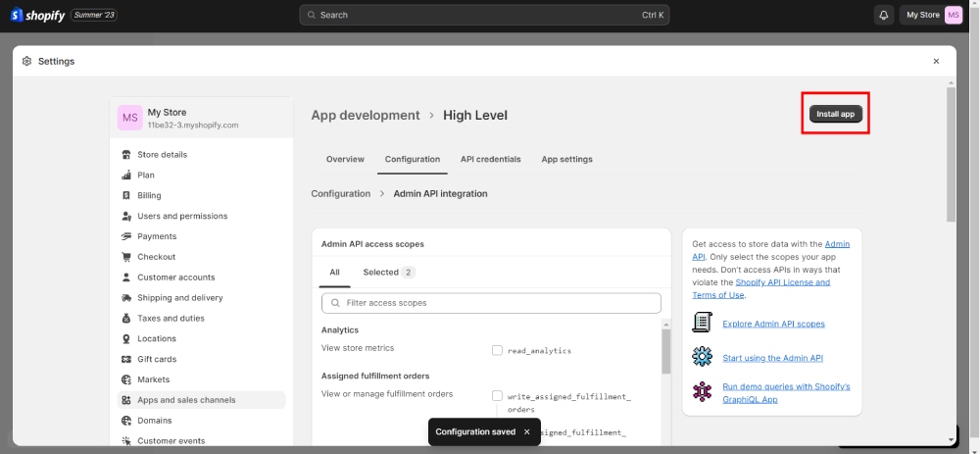Click the access scopes list scrollbar
Screen dimensions: 980x454
666,350
